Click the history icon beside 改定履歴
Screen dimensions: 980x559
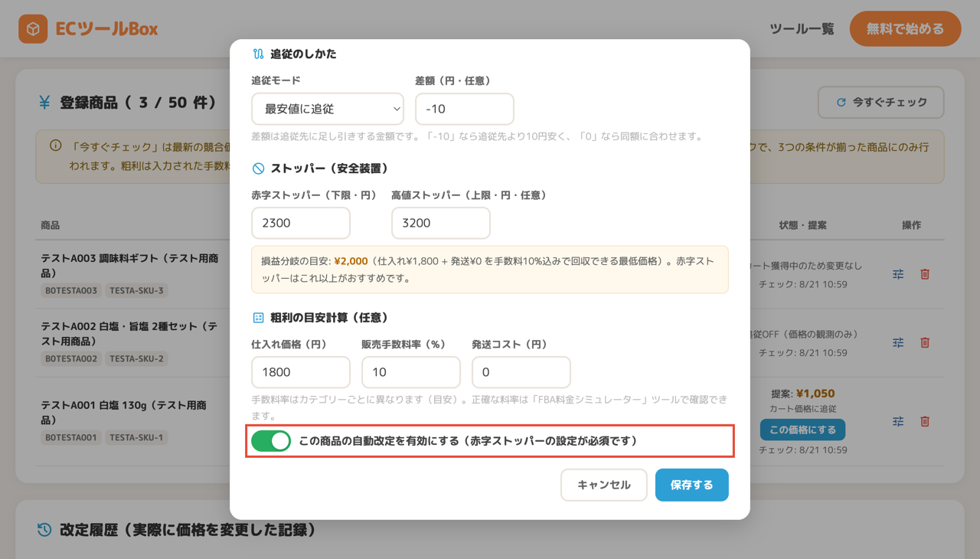[44, 530]
